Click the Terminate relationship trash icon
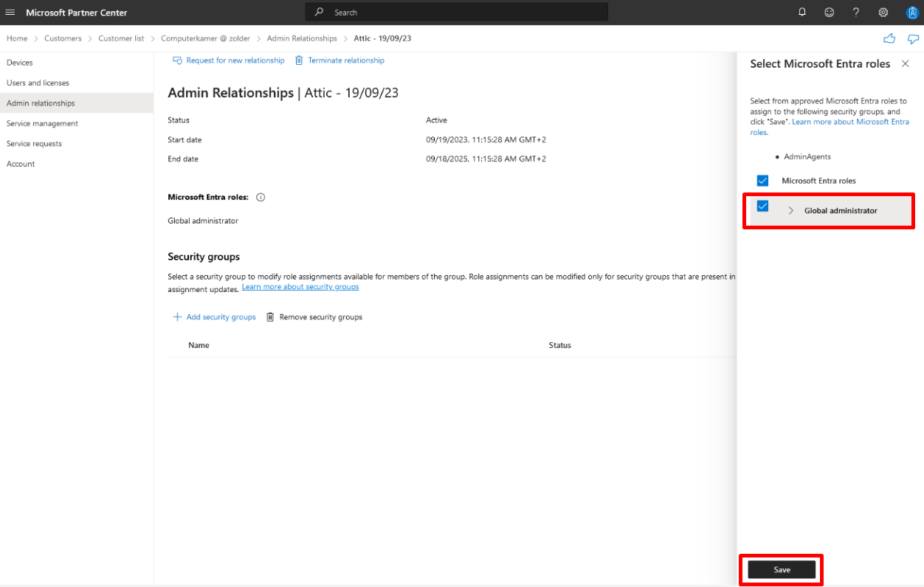The image size is (924, 587). coord(299,60)
